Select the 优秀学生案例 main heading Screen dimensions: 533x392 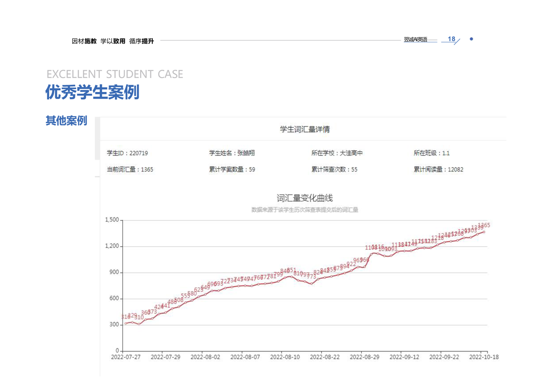(x=93, y=92)
